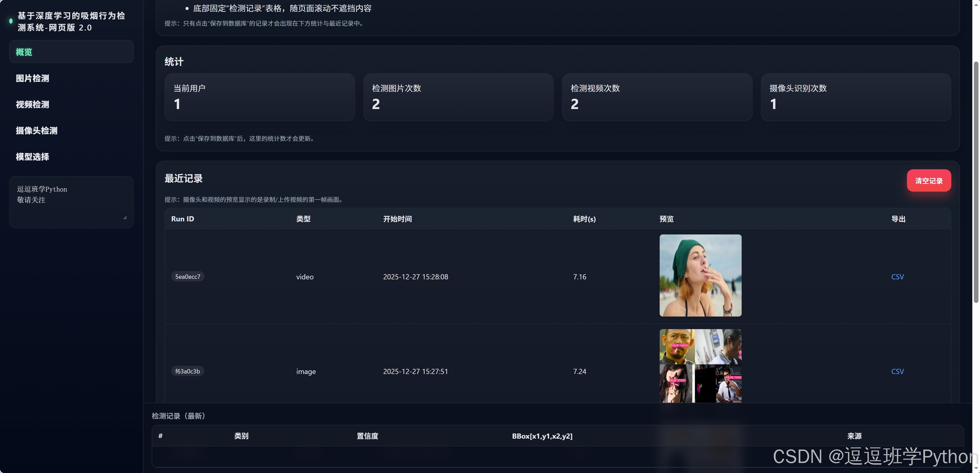This screenshot has height=473, width=980.
Task: Open preview thumbnail of image run
Action: pyautogui.click(x=700, y=366)
